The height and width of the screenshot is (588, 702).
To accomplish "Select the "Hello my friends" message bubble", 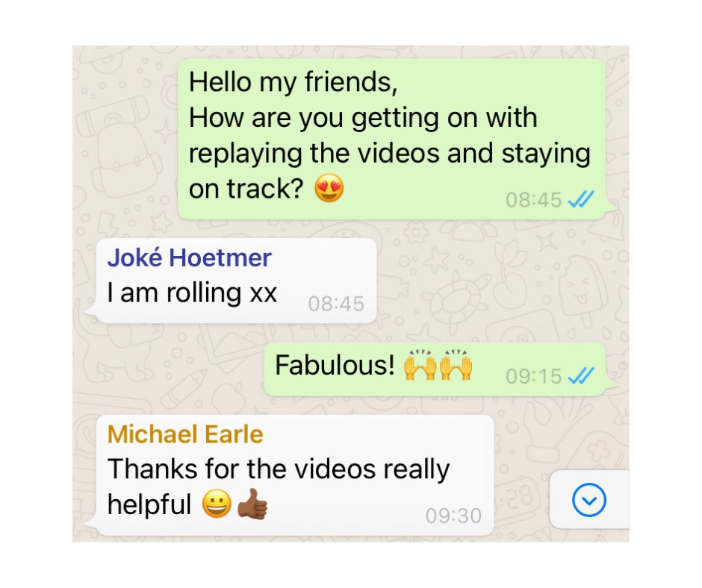I will point(392,140).
